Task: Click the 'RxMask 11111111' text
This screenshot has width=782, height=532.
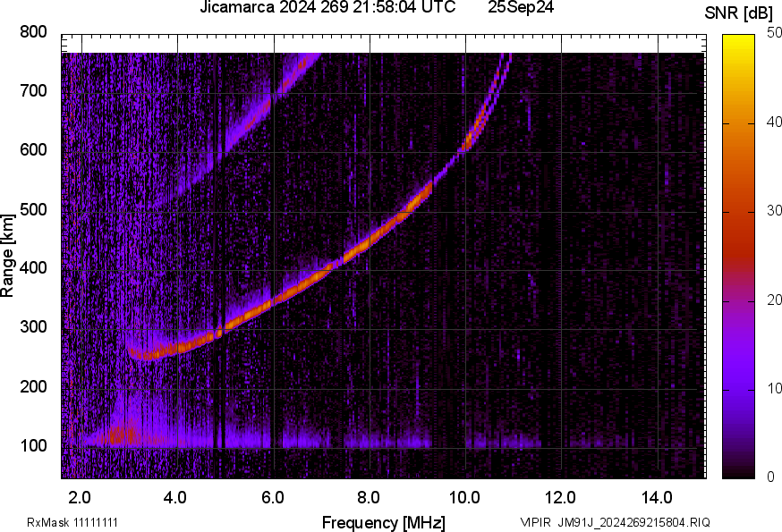Action: tap(72, 522)
